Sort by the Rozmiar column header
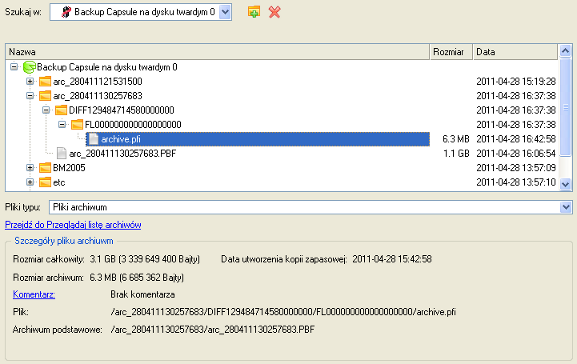Image resolution: width=577 pixels, height=364 pixels. 451,52
